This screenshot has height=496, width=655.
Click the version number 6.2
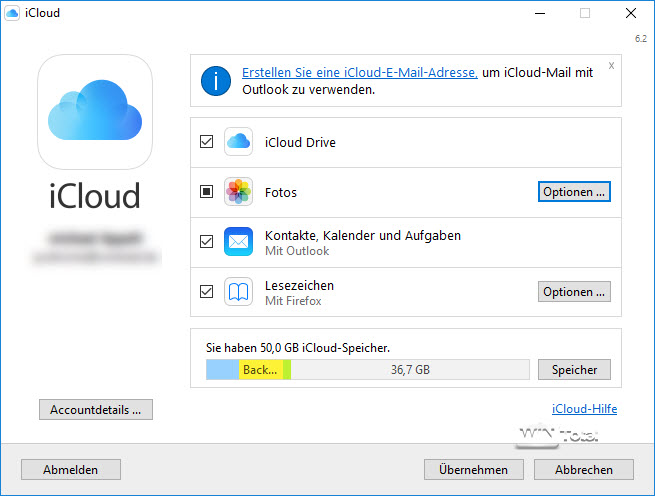[641, 39]
